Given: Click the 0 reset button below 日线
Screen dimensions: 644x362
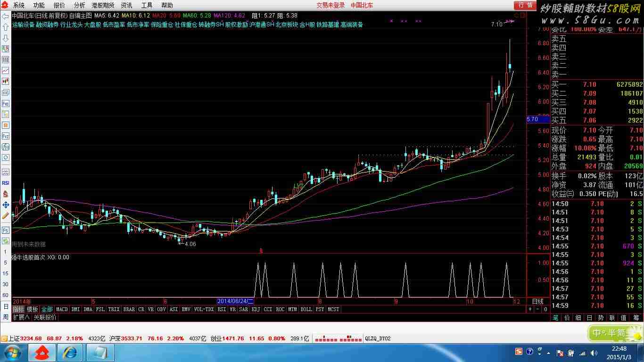Looking at the screenshot, I should (545, 309).
